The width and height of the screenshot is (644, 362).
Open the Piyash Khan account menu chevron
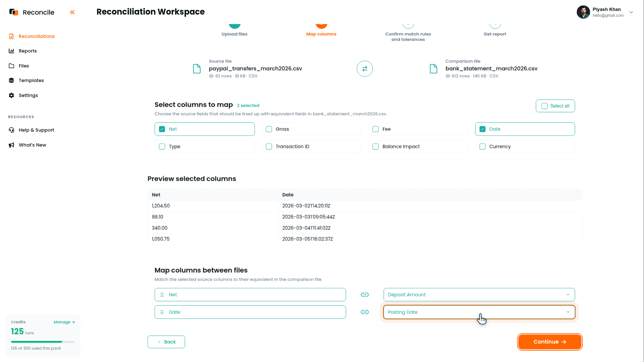pos(631,12)
